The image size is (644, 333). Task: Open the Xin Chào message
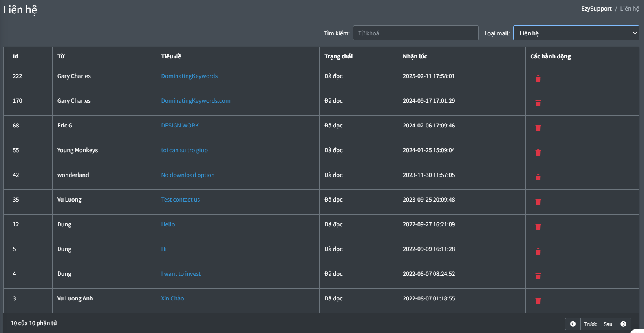[x=172, y=298]
